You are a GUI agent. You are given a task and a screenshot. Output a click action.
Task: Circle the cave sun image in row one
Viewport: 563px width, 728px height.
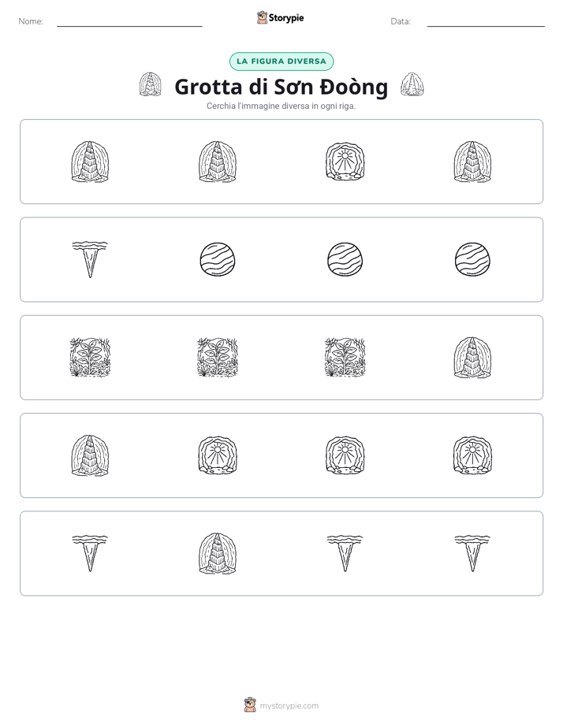coord(345,162)
